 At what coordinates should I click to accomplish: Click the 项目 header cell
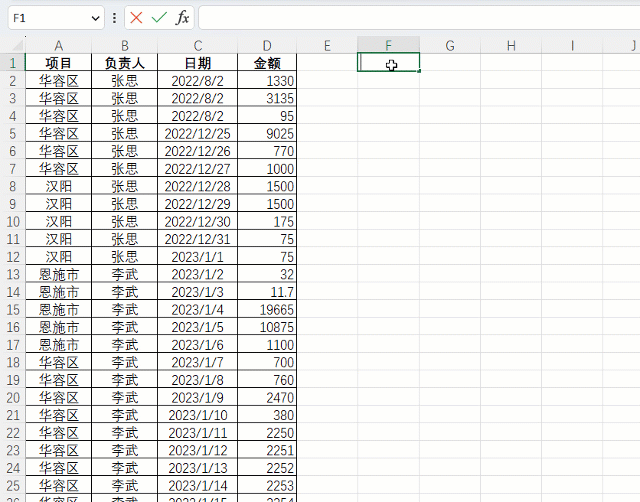pyautogui.click(x=59, y=63)
